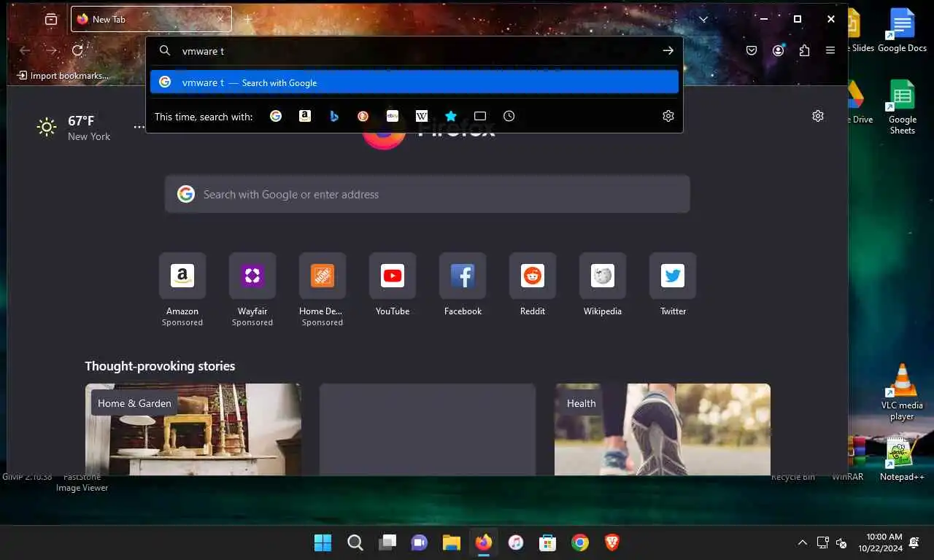Viewport: 934px width, 560px height.
Task: Search this time with Wikipedia icon
Action: [422, 116]
